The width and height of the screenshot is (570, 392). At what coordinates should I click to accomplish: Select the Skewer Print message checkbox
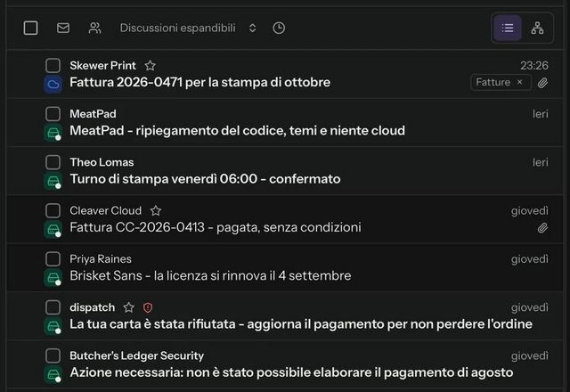[53, 65]
